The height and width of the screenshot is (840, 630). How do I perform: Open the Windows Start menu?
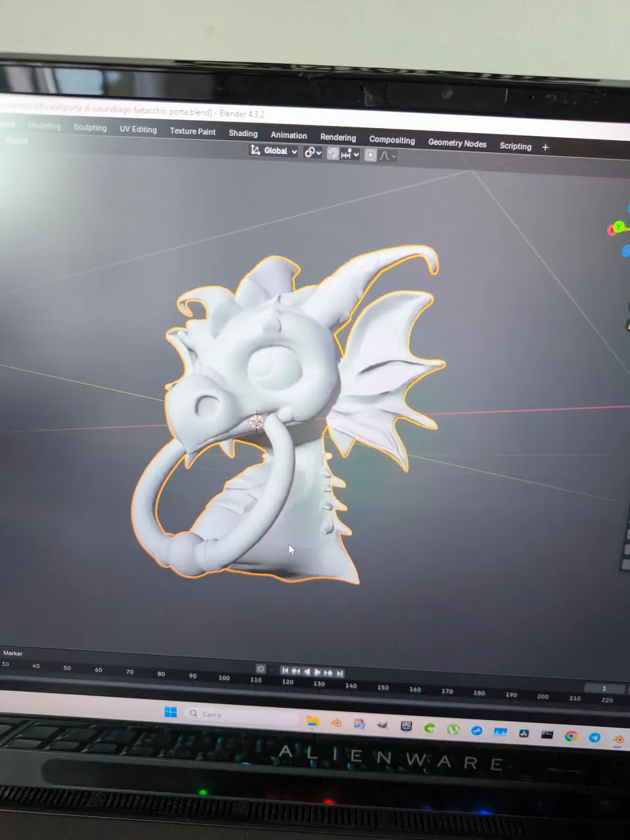[x=171, y=712]
